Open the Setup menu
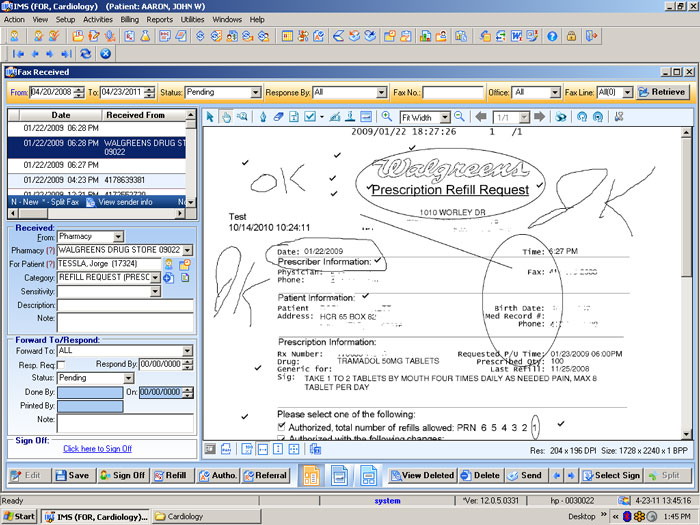The height and width of the screenshot is (525, 700). (x=65, y=20)
